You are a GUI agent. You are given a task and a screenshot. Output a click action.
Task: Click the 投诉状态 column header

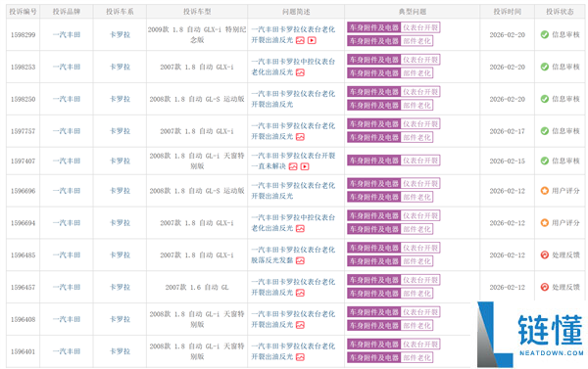(560, 12)
